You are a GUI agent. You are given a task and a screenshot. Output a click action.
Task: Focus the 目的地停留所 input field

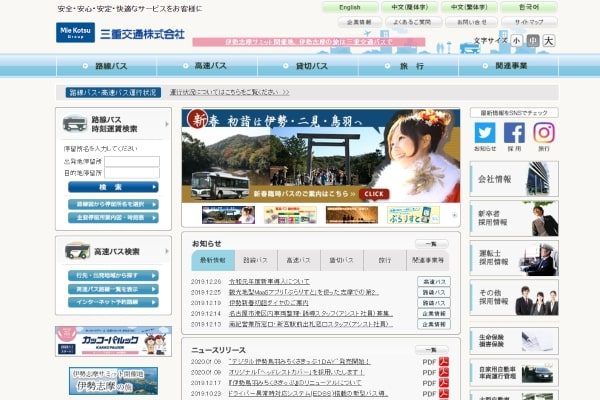point(132,173)
